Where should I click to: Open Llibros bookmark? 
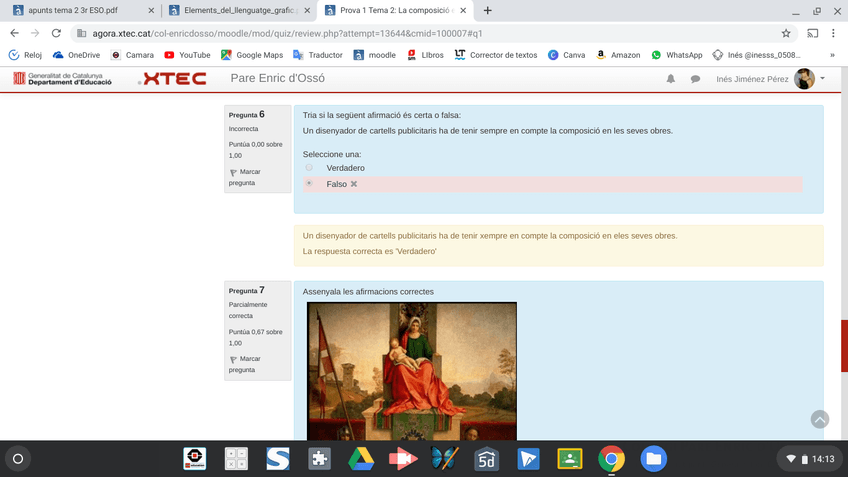coord(425,55)
